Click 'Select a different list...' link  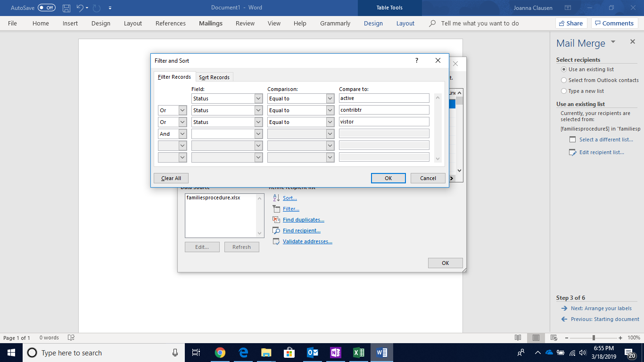click(606, 140)
